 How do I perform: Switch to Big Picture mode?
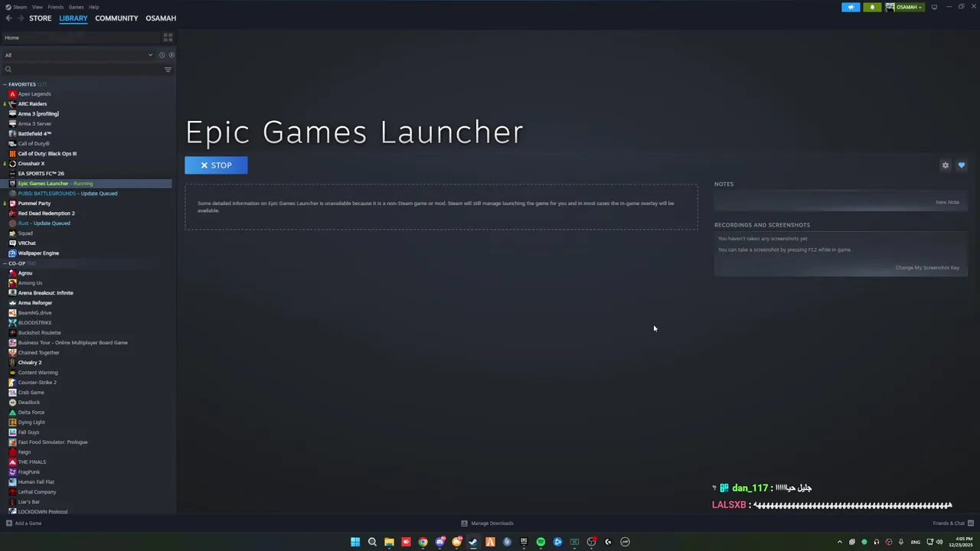pyautogui.click(x=934, y=7)
